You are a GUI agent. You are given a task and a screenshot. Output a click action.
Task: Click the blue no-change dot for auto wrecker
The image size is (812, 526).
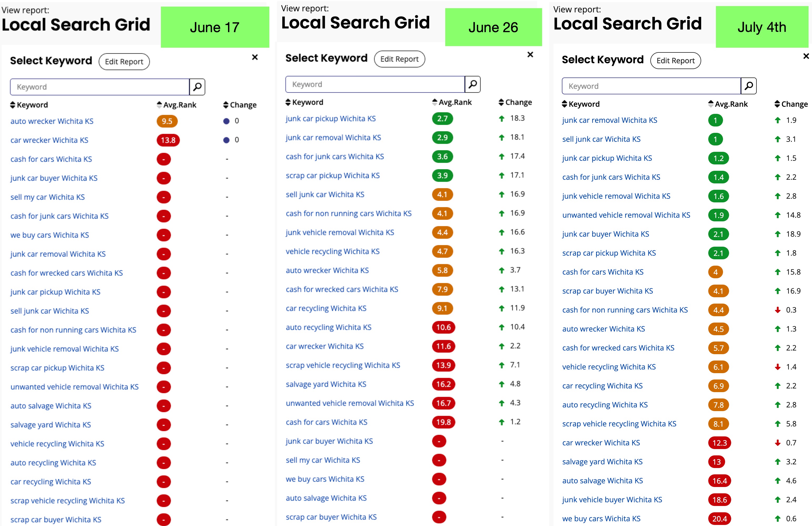[226, 121]
